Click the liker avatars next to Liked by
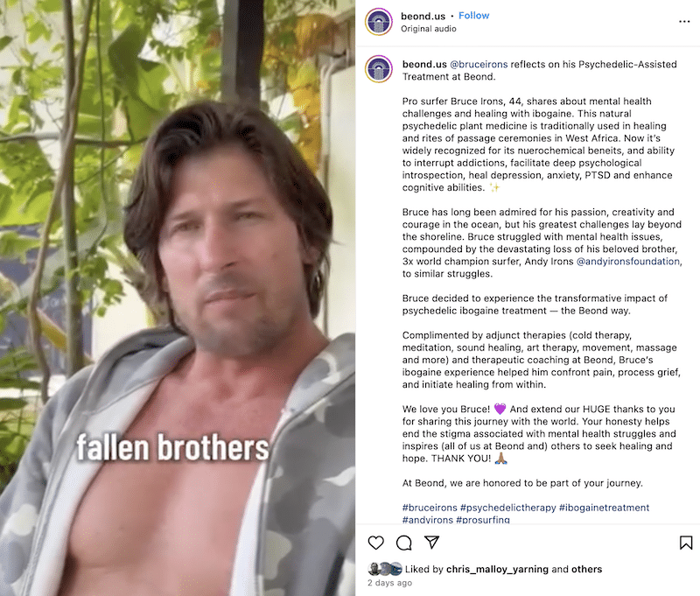Image resolution: width=700 pixels, height=596 pixels. click(x=385, y=569)
